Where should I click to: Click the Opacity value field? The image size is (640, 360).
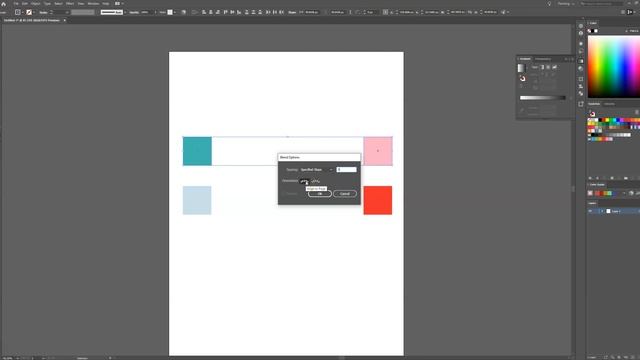tap(146, 12)
